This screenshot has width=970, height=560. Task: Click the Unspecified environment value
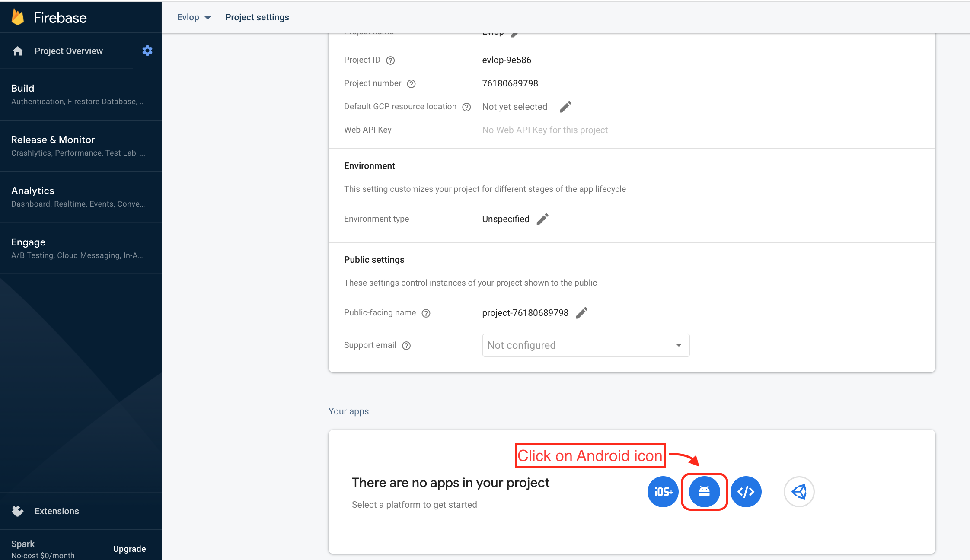(x=506, y=219)
